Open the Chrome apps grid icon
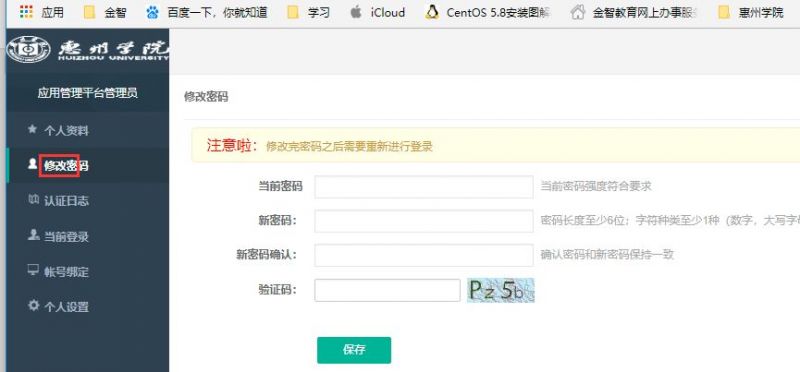Viewport: 800px width, 372px height. [26, 12]
